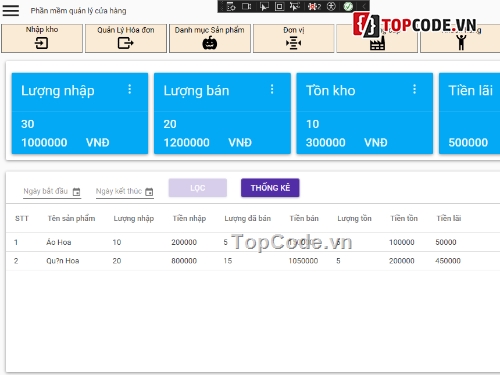Open the Lượng nhập card options menu
The height and width of the screenshot is (375, 500).
click(x=130, y=89)
